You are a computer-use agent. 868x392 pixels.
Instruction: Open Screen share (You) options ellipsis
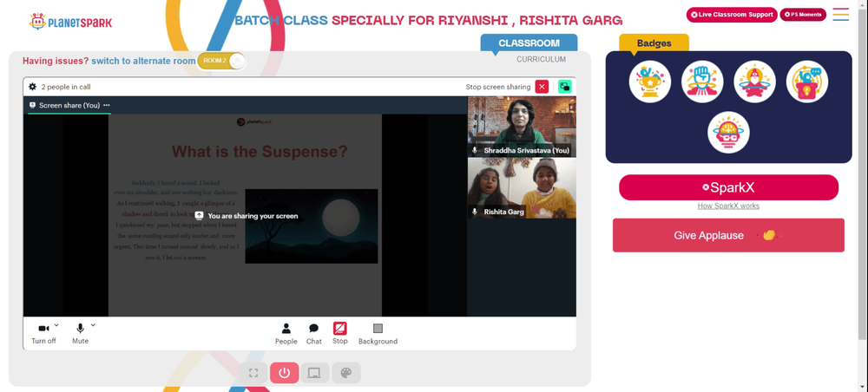coord(106,105)
